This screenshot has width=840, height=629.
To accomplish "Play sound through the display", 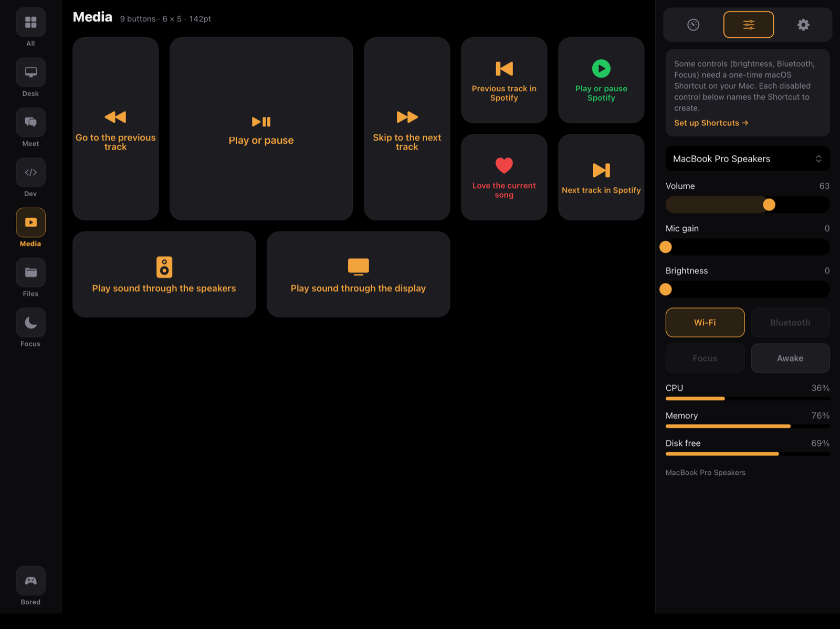I will point(358,274).
